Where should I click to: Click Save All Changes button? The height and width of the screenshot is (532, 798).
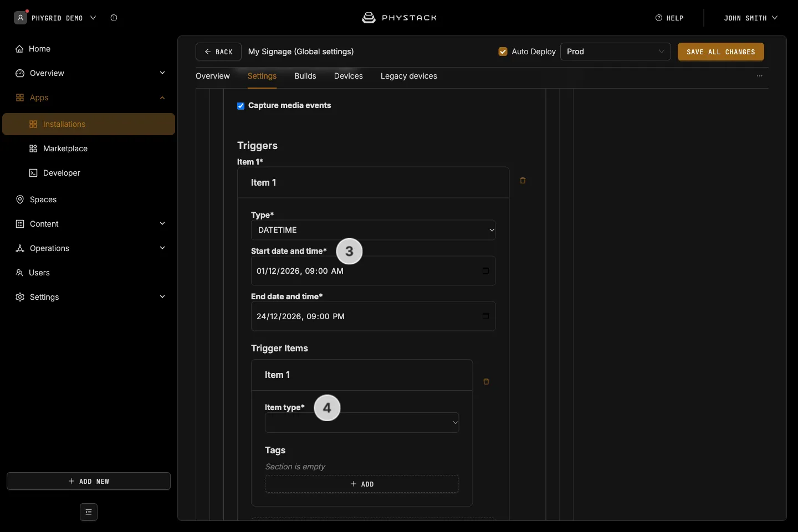coord(721,52)
